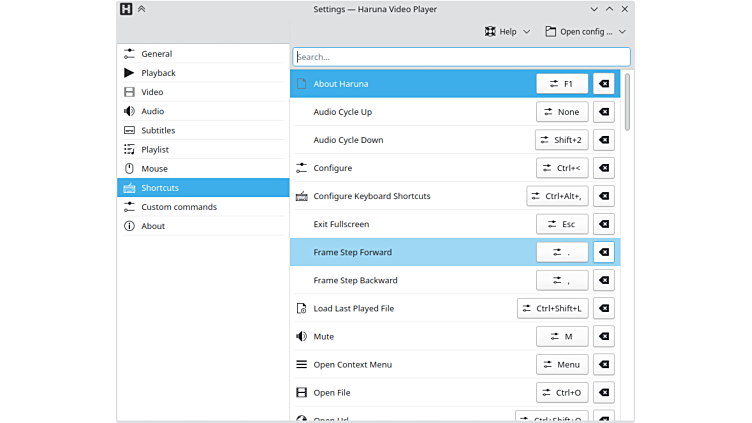Click the clear icon next to the Esc shortcut
The width and height of the screenshot is (752, 423).
point(603,225)
